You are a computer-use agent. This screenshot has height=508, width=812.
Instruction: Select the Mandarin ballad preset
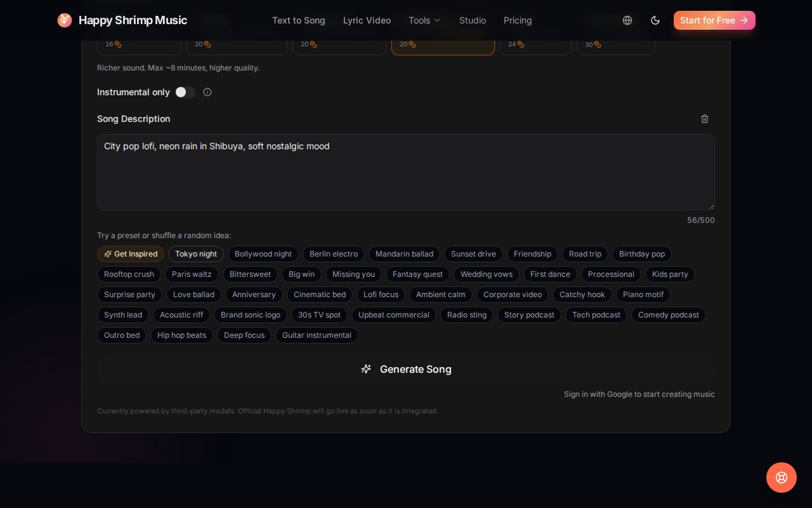405,254
